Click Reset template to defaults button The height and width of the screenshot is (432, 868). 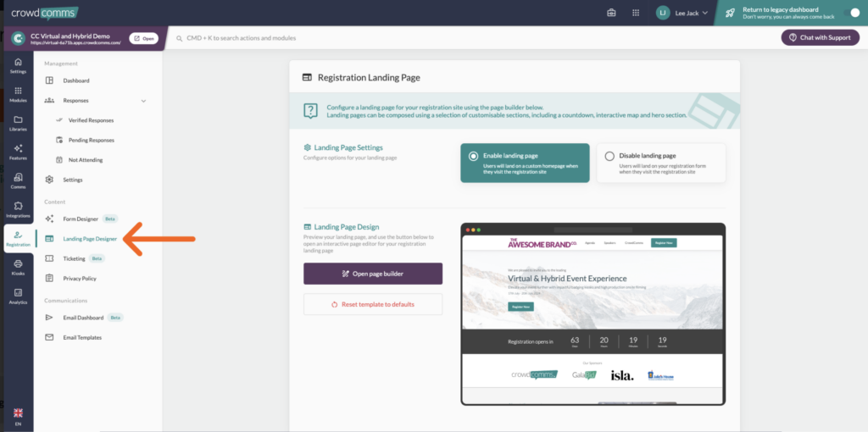(x=373, y=304)
